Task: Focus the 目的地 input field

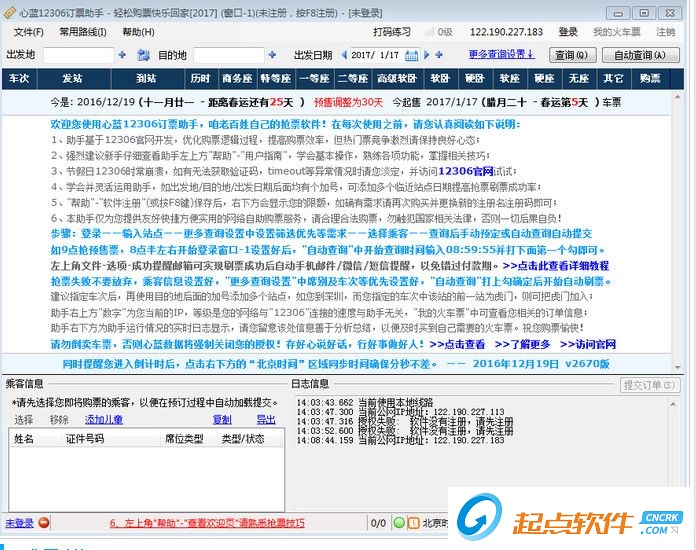Action: pos(229,55)
